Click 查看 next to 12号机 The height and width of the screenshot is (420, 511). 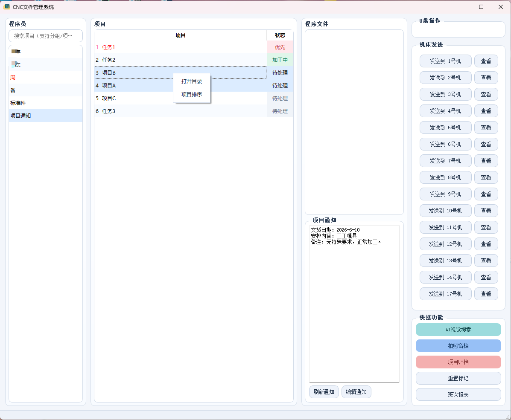486,244
